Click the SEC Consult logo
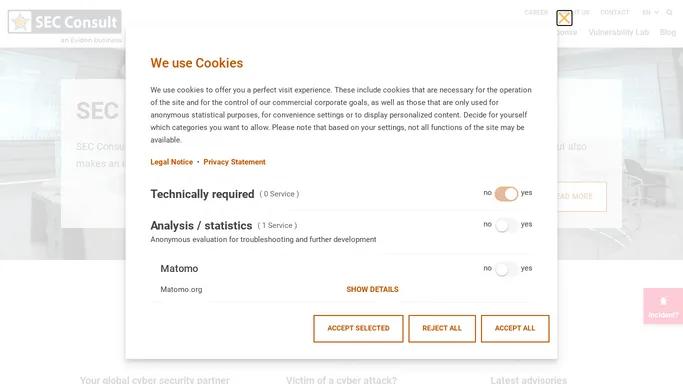683x384 pixels. point(64,22)
